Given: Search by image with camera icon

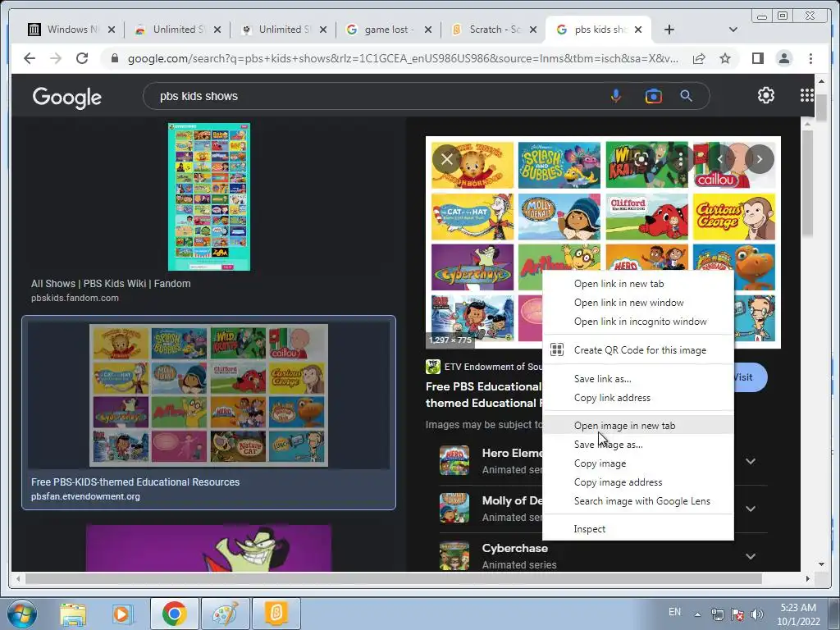Looking at the screenshot, I should pos(653,97).
